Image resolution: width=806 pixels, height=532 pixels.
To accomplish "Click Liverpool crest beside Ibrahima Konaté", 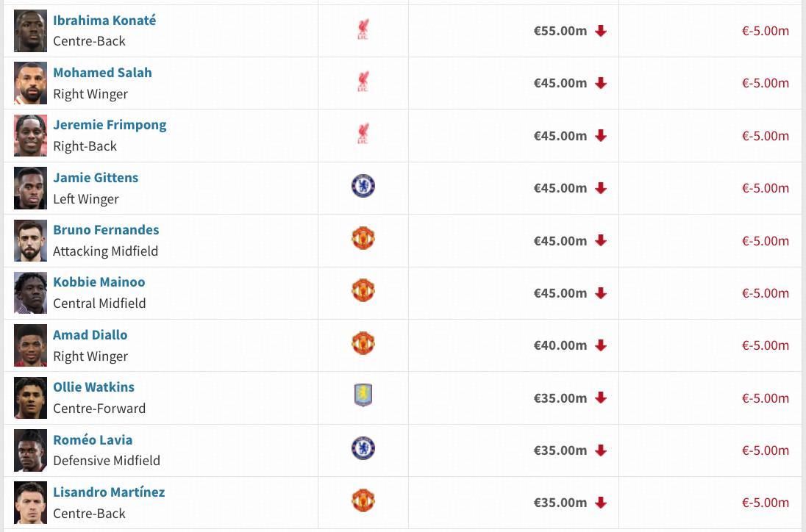I will (x=363, y=30).
